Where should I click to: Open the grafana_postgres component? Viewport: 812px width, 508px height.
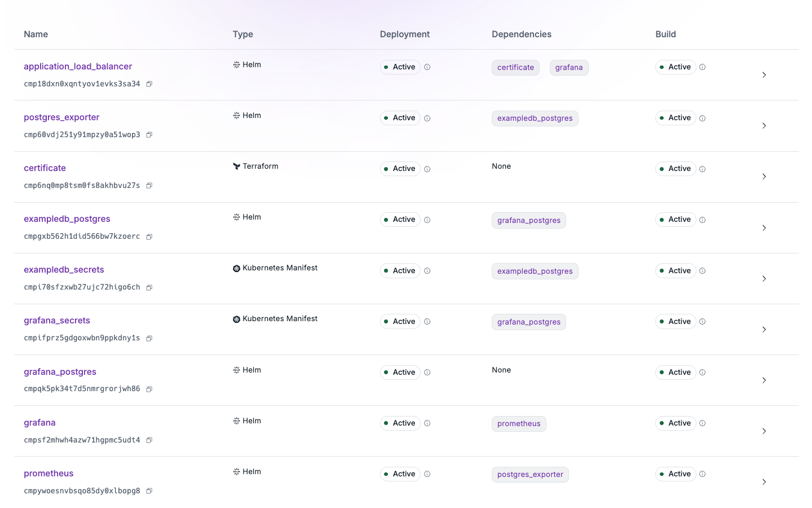pos(60,371)
